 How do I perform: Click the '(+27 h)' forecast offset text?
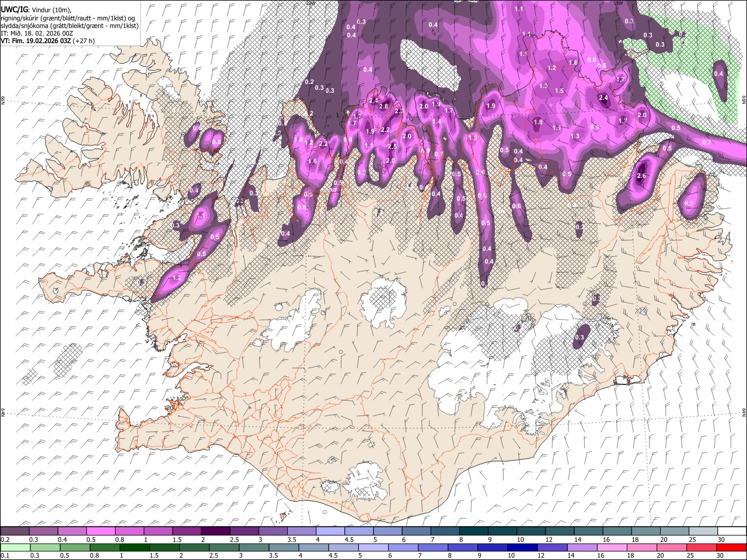pos(85,41)
